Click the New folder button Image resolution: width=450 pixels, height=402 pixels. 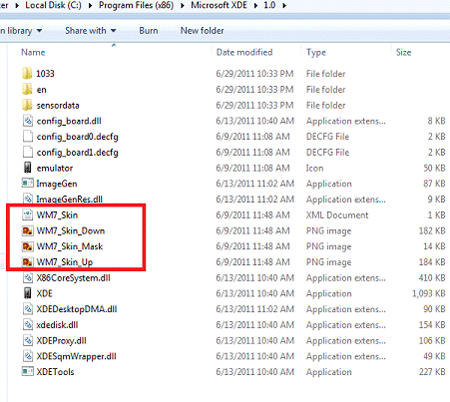(x=202, y=31)
